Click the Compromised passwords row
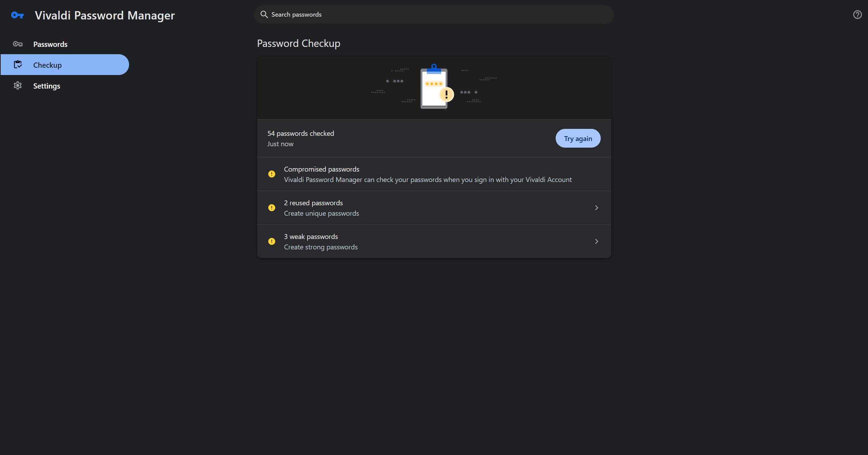868x455 pixels. point(434,174)
